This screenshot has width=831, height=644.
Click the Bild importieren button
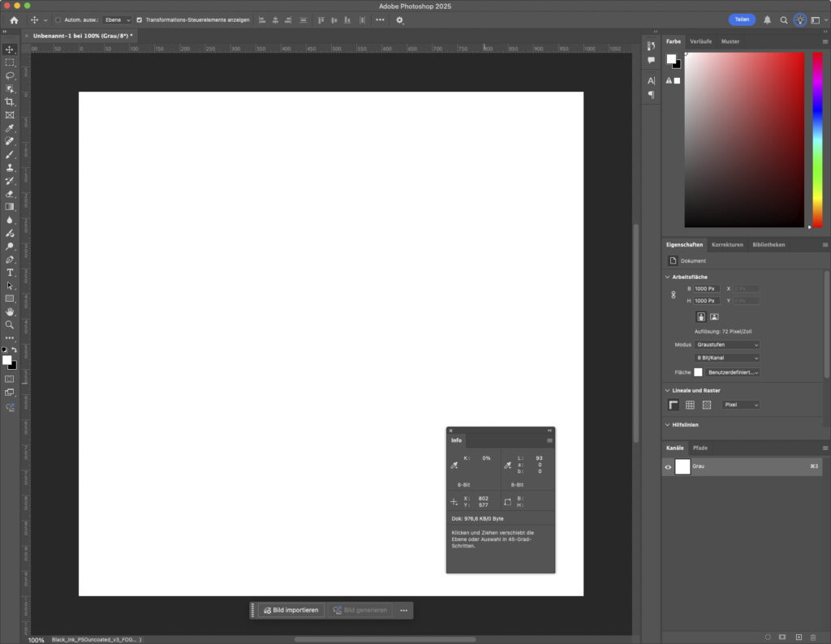291,610
